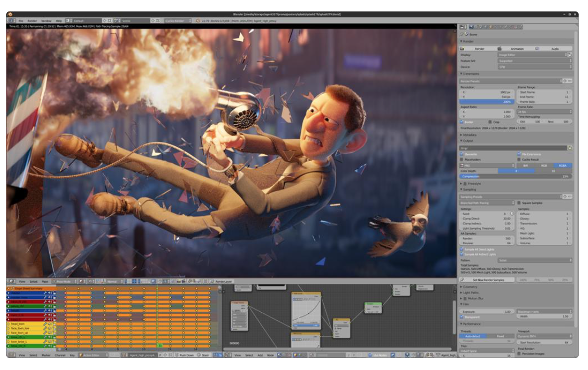
Task: Click the render preview camera icon in viewport header
Action: coord(178,281)
